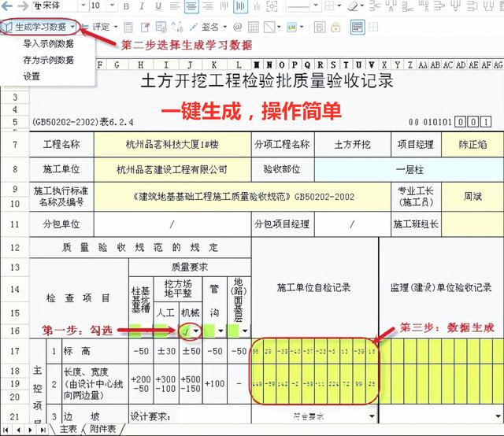504x436 pixels.
Task: Go to the next sheet with the arrow
Action: (x=30, y=430)
